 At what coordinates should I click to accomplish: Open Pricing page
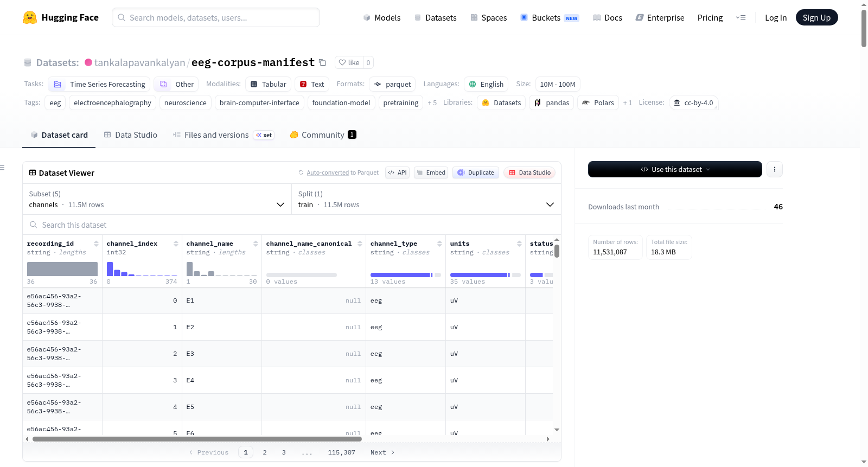[710, 18]
